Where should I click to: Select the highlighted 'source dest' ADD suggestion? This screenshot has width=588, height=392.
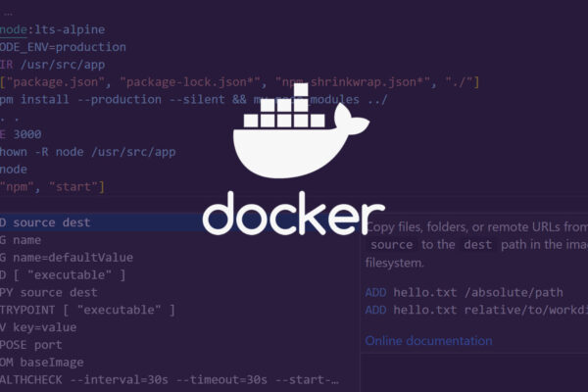[180, 222]
